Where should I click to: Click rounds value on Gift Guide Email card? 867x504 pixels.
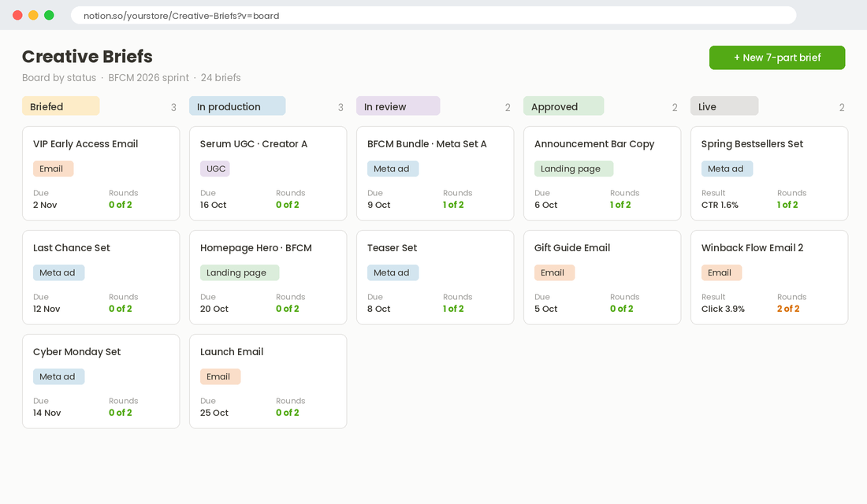622,309
